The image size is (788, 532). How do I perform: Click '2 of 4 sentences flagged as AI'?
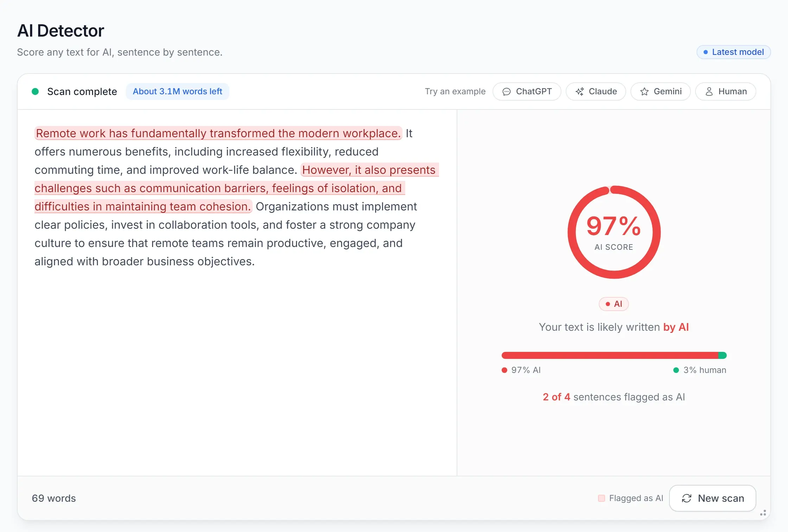pos(614,397)
